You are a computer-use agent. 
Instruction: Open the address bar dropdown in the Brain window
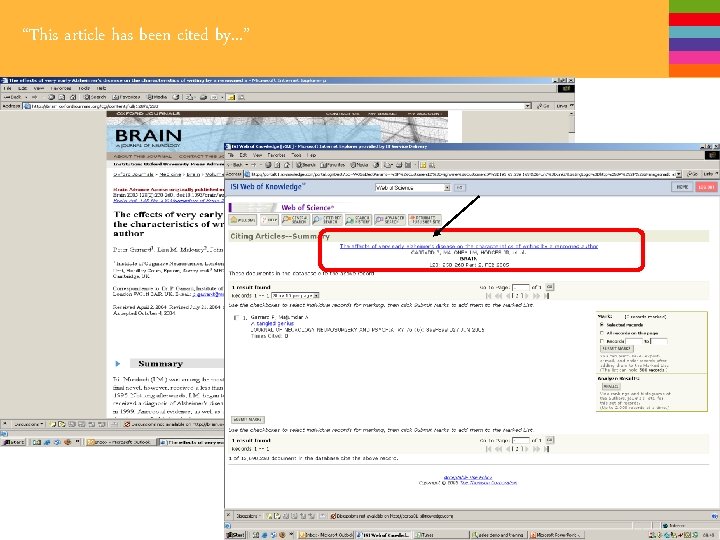(x=528, y=106)
